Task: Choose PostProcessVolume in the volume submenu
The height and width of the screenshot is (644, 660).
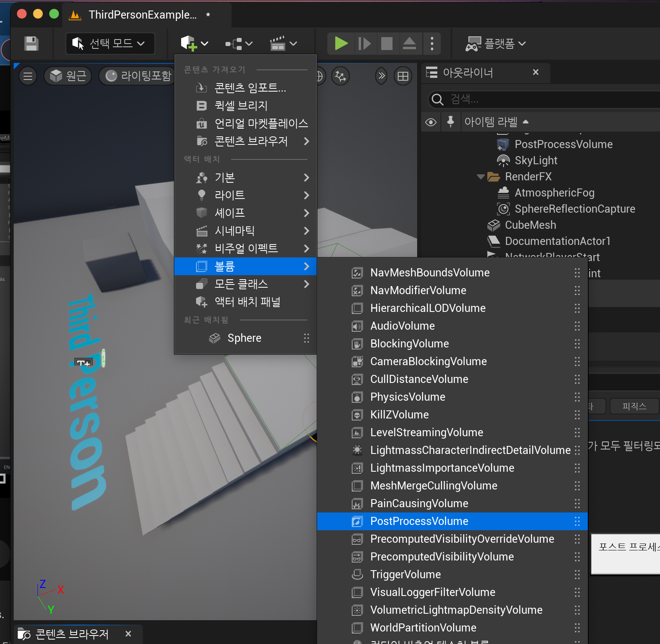Action: (x=452, y=521)
